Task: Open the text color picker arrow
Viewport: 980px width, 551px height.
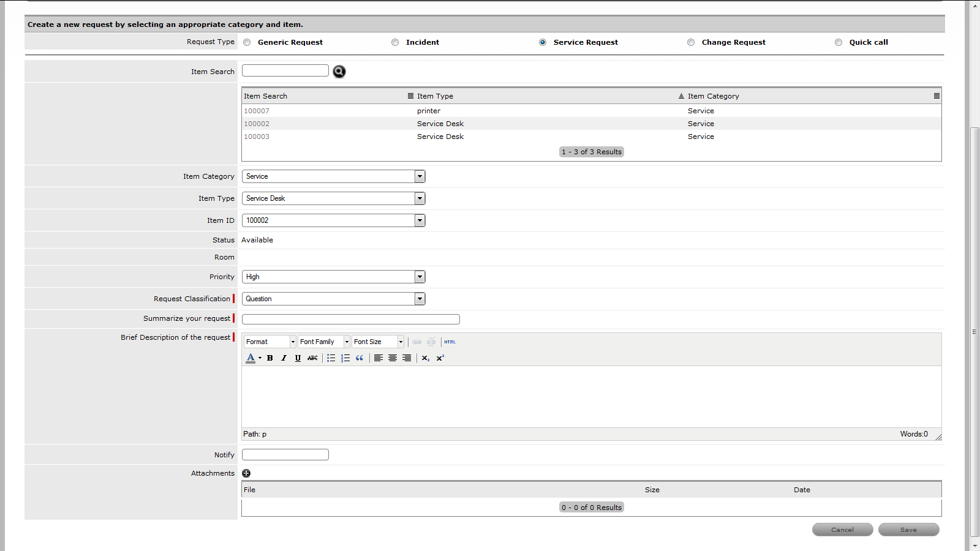Action: 260,358
